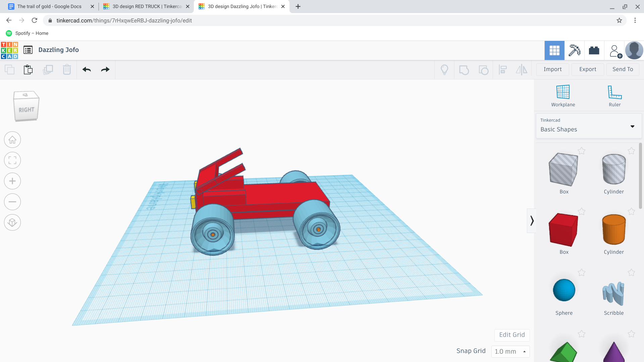Click the Spotify – Home bookmark
644x362 pixels.
(27, 33)
